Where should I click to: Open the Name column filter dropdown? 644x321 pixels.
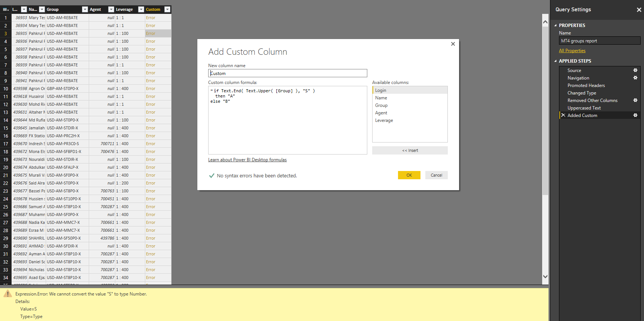coord(42,9)
